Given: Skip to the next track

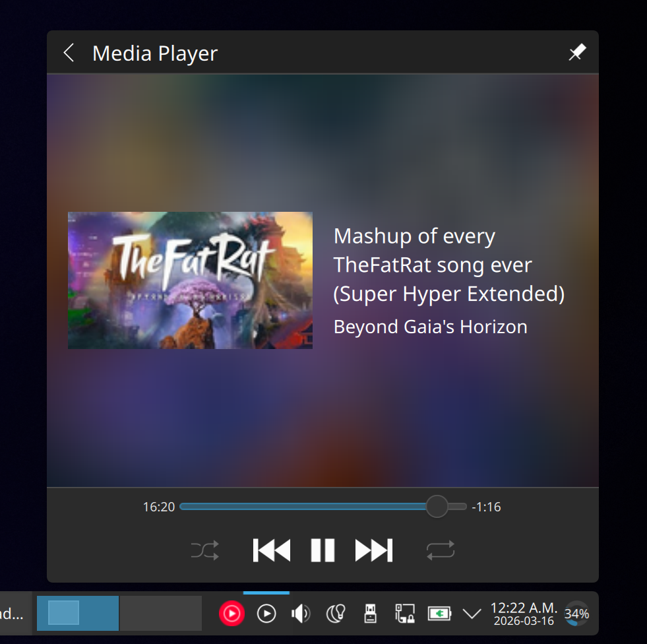Looking at the screenshot, I should (374, 550).
